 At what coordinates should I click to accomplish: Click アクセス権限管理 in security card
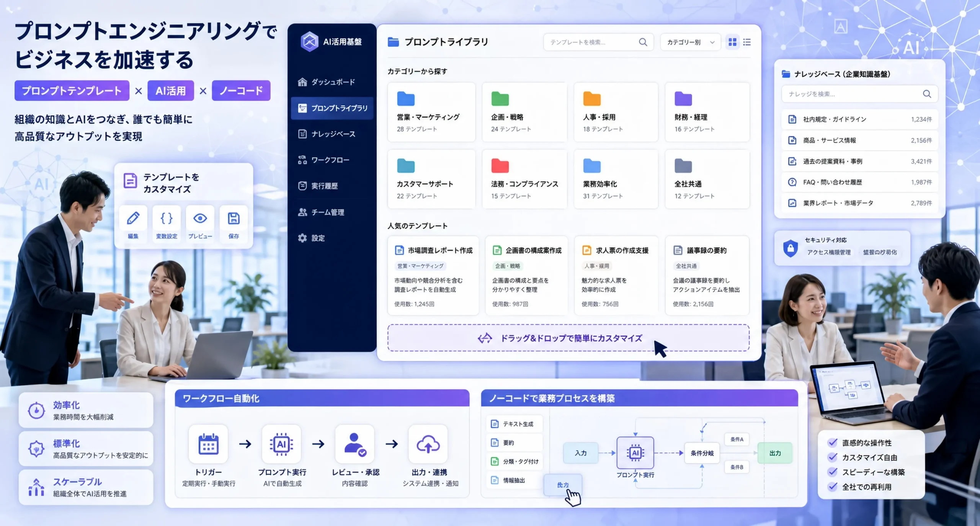point(829,252)
